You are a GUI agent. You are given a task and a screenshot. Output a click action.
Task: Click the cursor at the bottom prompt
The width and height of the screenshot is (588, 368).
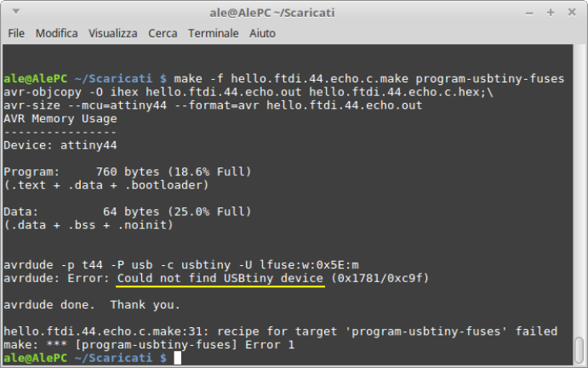(x=177, y=358)
